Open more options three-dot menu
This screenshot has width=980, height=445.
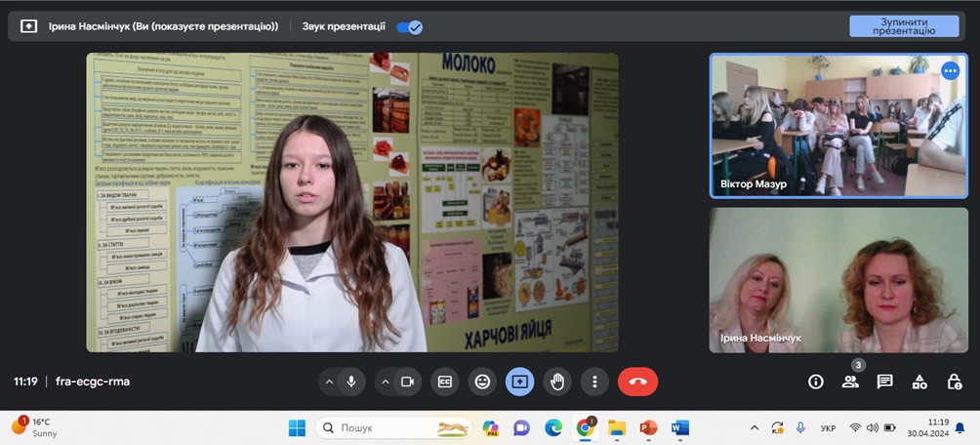tap(594, 382)
